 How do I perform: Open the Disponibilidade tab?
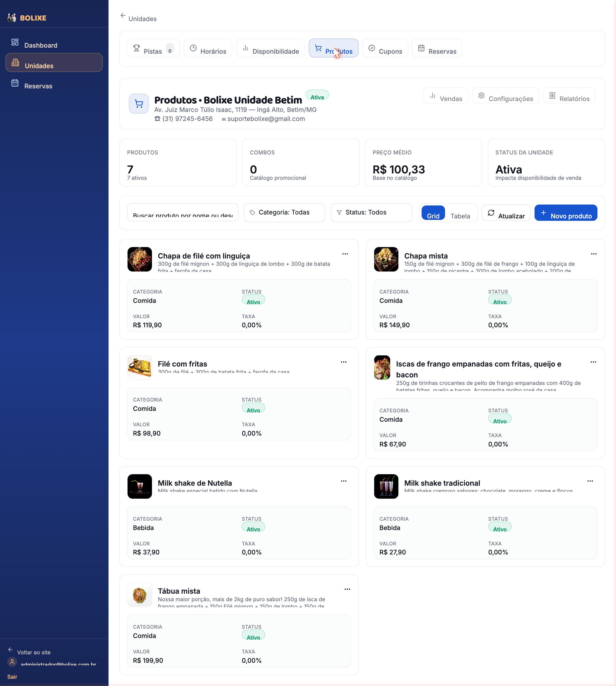coord(270,48)
